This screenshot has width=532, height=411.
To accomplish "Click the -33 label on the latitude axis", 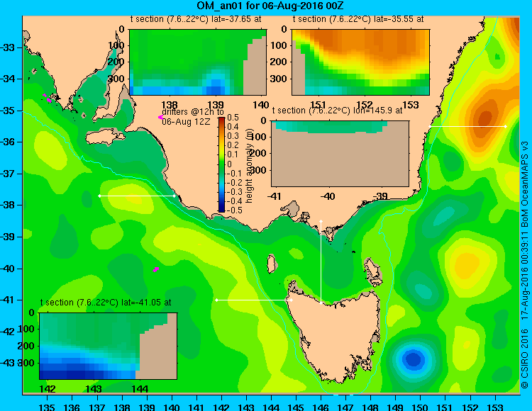I will pos(8,47).
